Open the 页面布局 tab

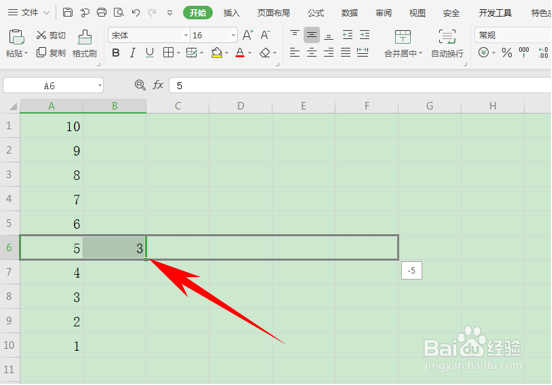click(274, 13)
